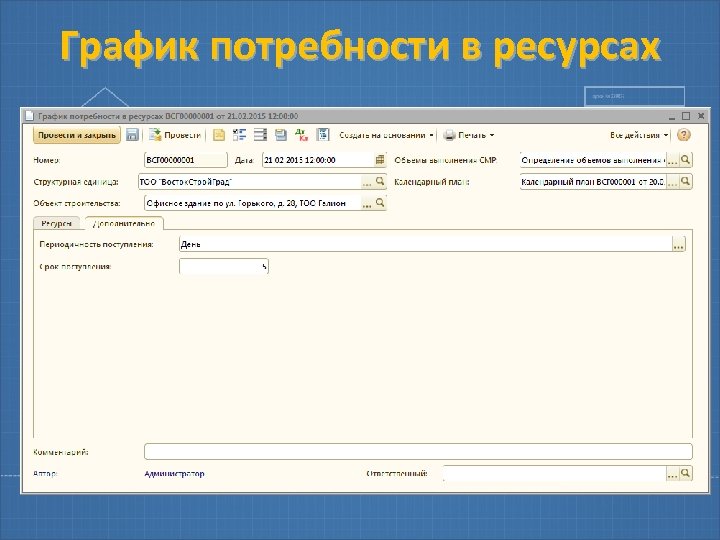
Task: Click the Периодичность поступления field
Action: pyautogui.click(x=426, y=244)
